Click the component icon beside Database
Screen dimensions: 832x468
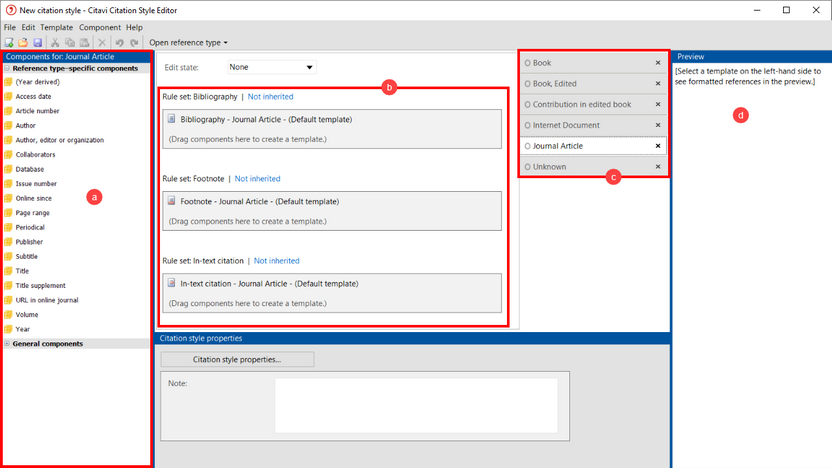tap(8, 169)
